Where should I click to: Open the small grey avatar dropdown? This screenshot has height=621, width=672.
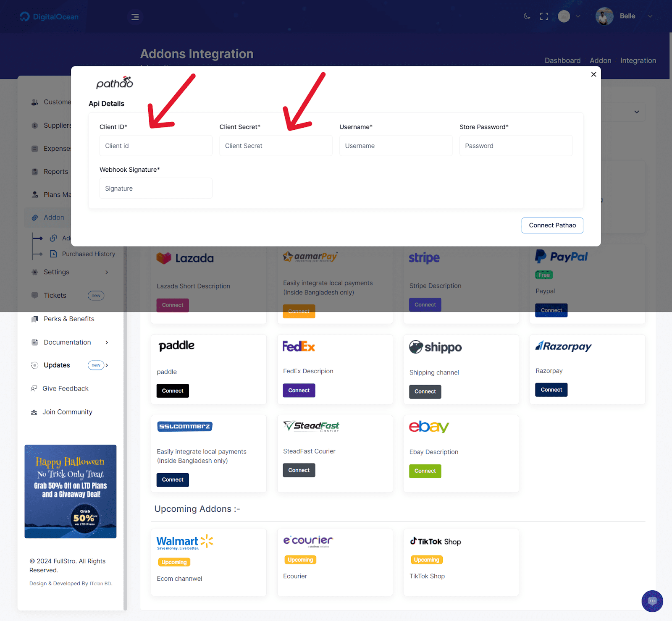pos(569,16)
